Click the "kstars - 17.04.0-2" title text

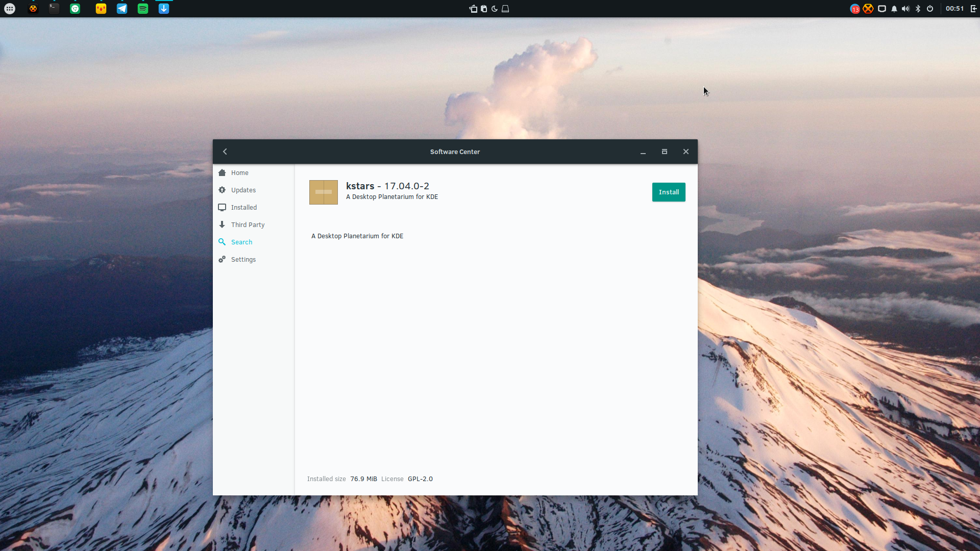pyautogui.click(x=387, y=186)
